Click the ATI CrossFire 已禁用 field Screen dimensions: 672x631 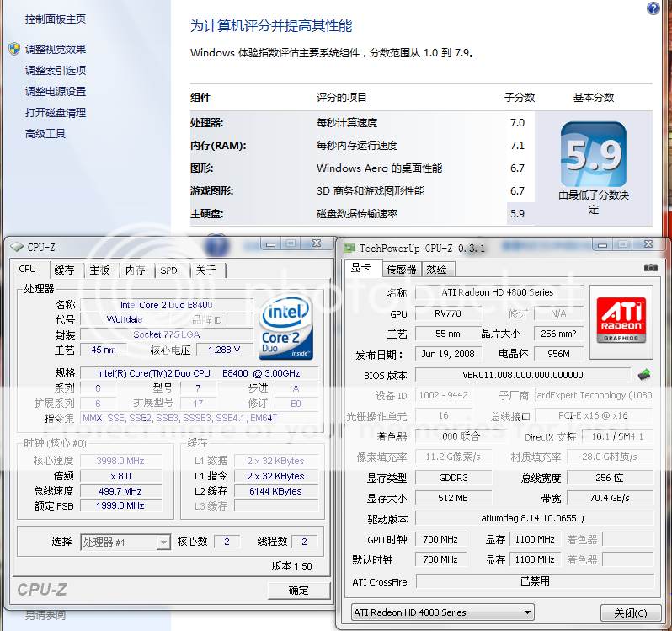click(535, 581)
